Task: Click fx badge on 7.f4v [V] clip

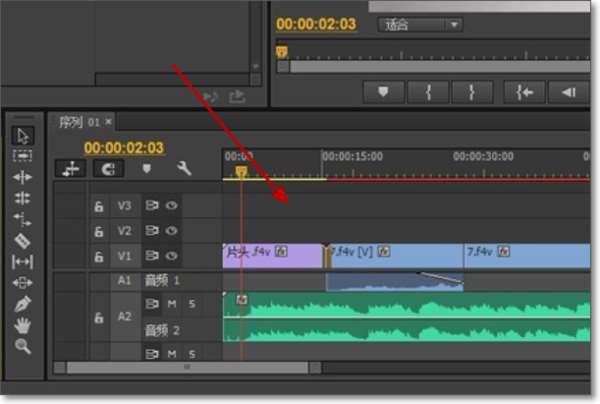Action: [x=384, y=251]
